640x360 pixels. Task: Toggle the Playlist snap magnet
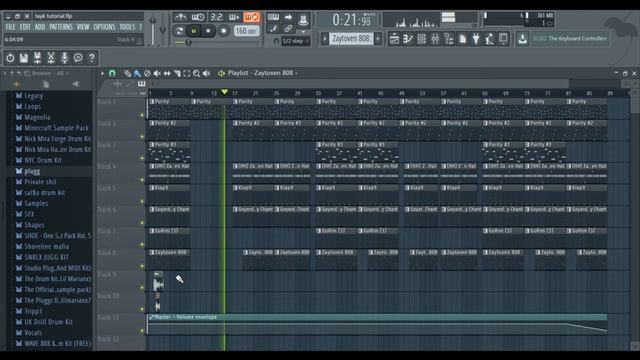112,73
